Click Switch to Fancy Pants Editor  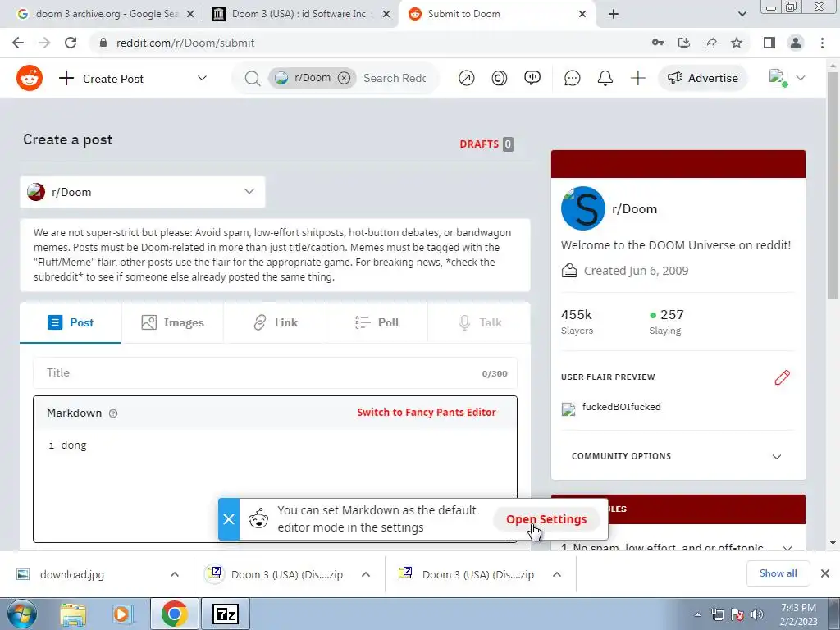tap(427, 413)
